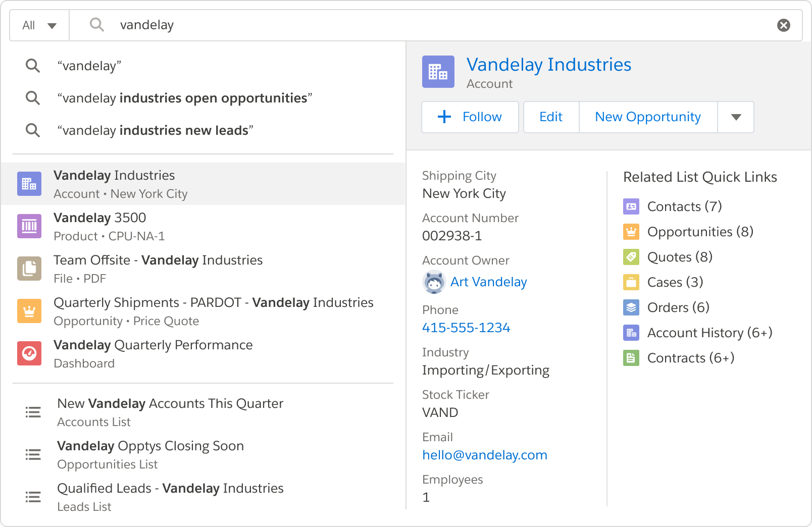
Task: Open the Vandelay Industries account result
Action: click(203, 184)
